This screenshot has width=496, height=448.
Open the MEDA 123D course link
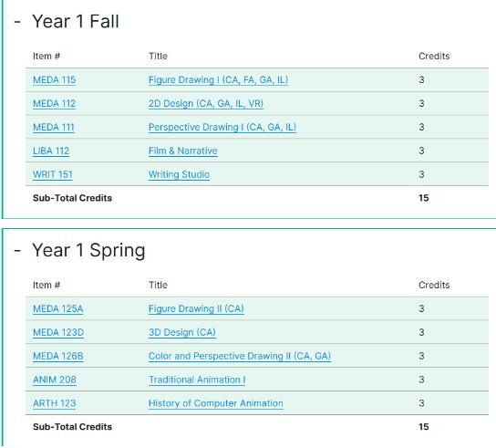point(58,332)
